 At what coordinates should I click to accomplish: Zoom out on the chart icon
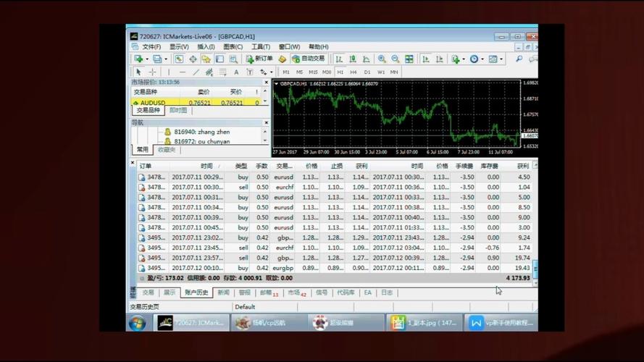(396, 59)
